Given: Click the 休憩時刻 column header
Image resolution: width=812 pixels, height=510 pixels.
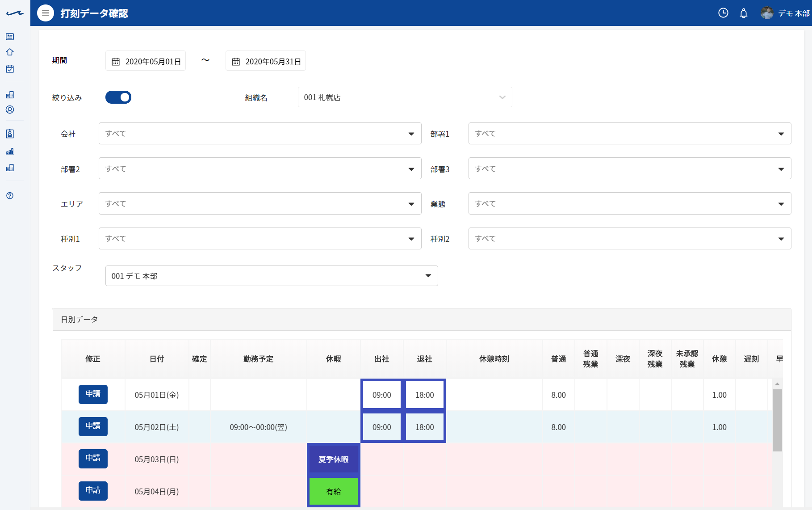Looking at the screenshot, I should [494, 359].
